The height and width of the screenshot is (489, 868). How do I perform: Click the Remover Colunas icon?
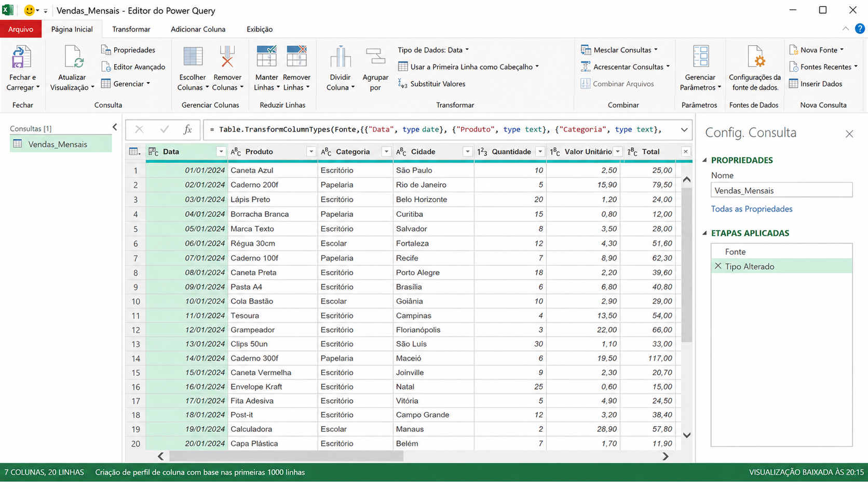(x=227, y=57)
